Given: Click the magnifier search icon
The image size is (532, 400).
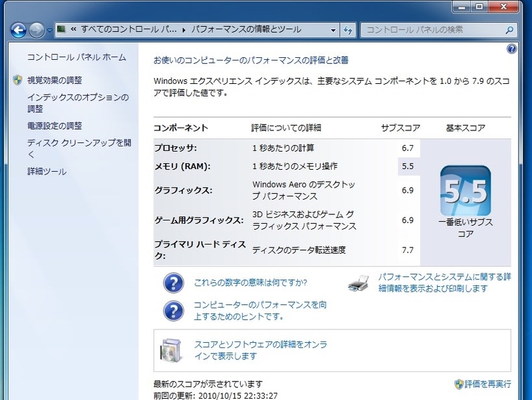Looking at the screenshot, I should pyautogui.click(x=509, y=30).
